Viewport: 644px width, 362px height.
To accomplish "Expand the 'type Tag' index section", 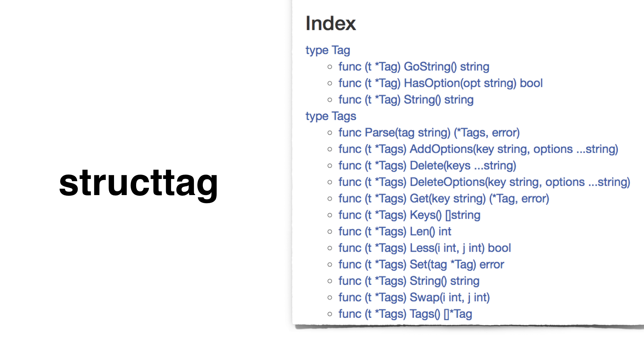I will pos(327,49).
